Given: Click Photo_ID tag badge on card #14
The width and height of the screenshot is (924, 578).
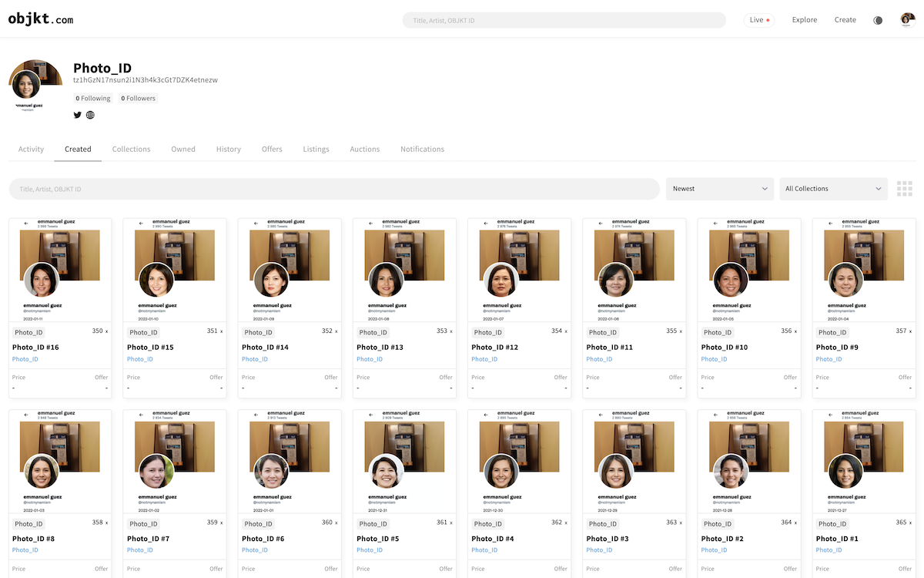Looking at the screenshot, I should [258, 332].
